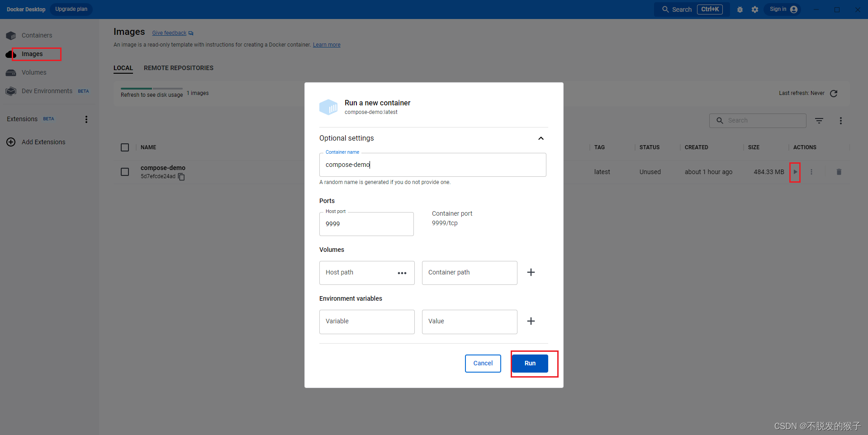This screenshot has height=435, width=868.
Task: Copy the image ID 5d7efcde24ad
Action: point(181,177)
